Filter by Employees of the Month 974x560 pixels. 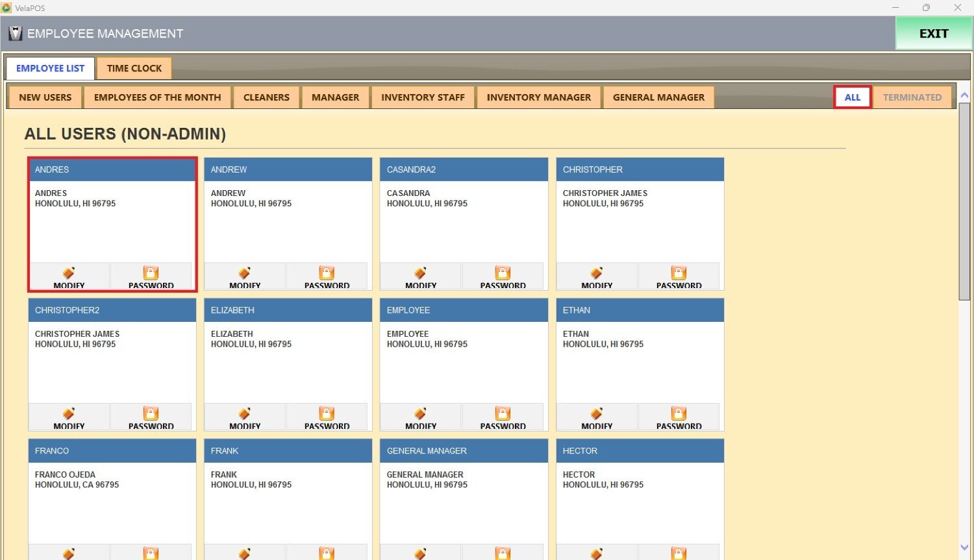pos(157,97)
